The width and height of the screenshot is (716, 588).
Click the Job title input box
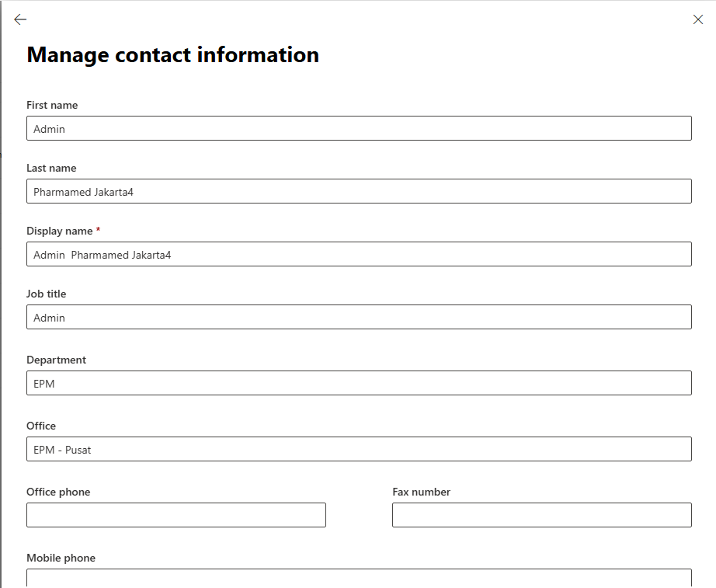click(359, 318)
